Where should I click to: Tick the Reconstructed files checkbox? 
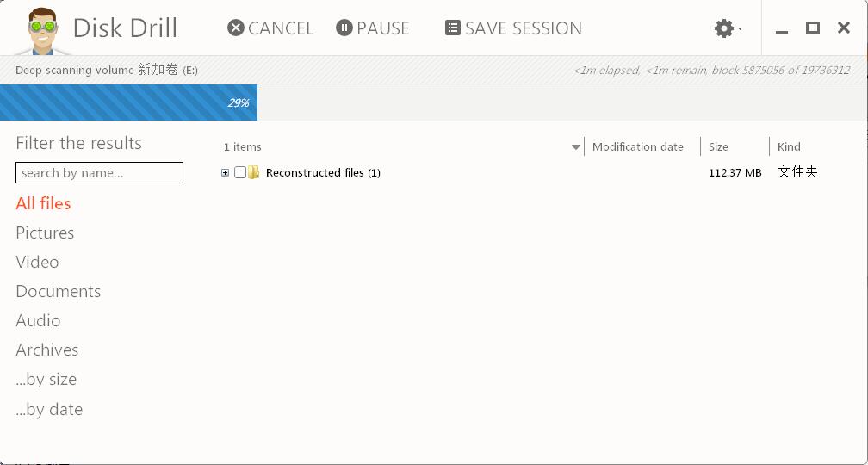[239, 173]
